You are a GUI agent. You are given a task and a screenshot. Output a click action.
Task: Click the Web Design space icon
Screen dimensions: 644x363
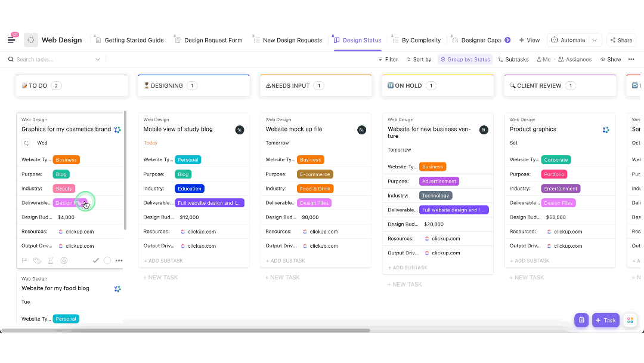pyautogui.click(x=31, y=40)
